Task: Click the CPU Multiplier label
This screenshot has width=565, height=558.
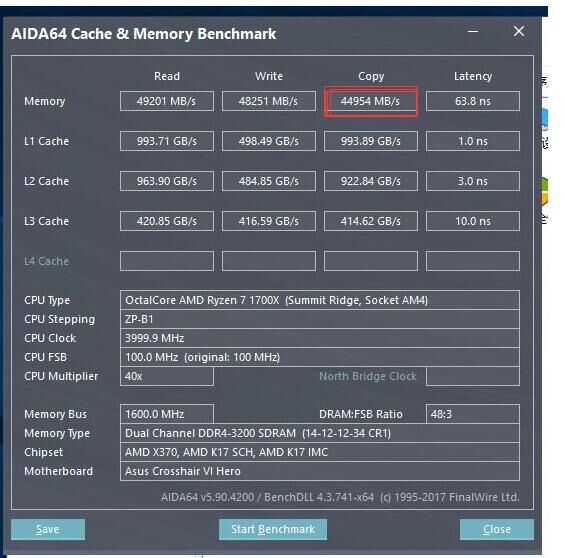Action: tap(61, 377)
